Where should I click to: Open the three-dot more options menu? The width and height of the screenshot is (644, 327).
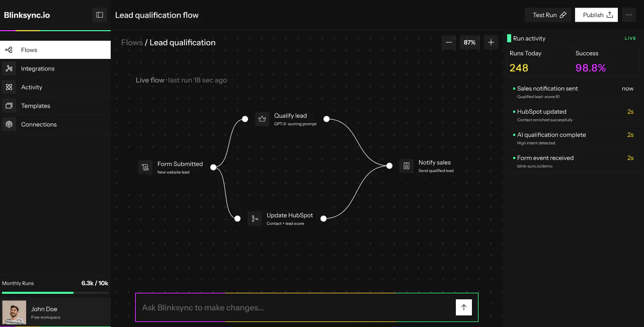coord(629,15)
